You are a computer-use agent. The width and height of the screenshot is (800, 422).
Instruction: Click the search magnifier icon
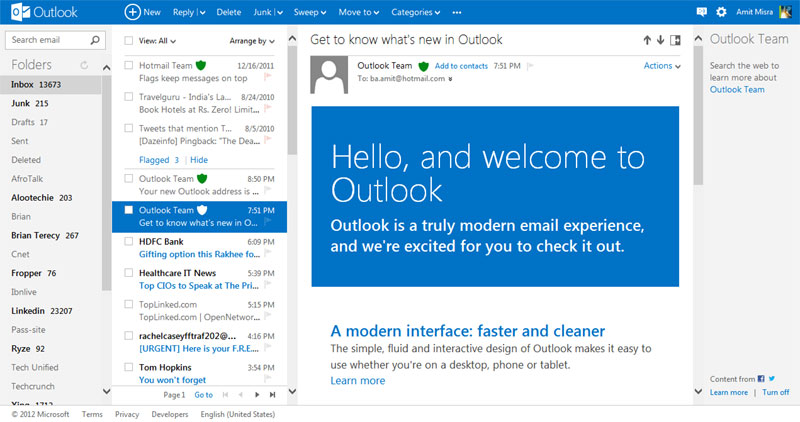click(x=95, y=40)
